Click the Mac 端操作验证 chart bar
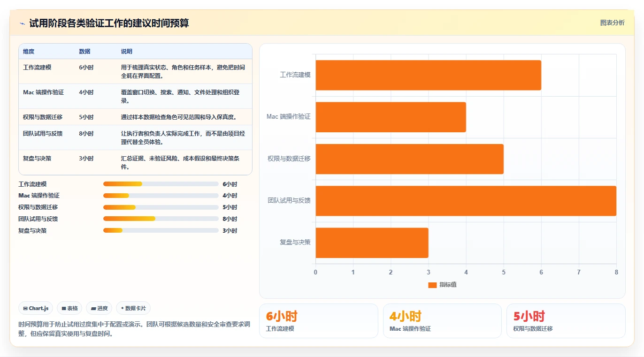 tap(391, 117)
